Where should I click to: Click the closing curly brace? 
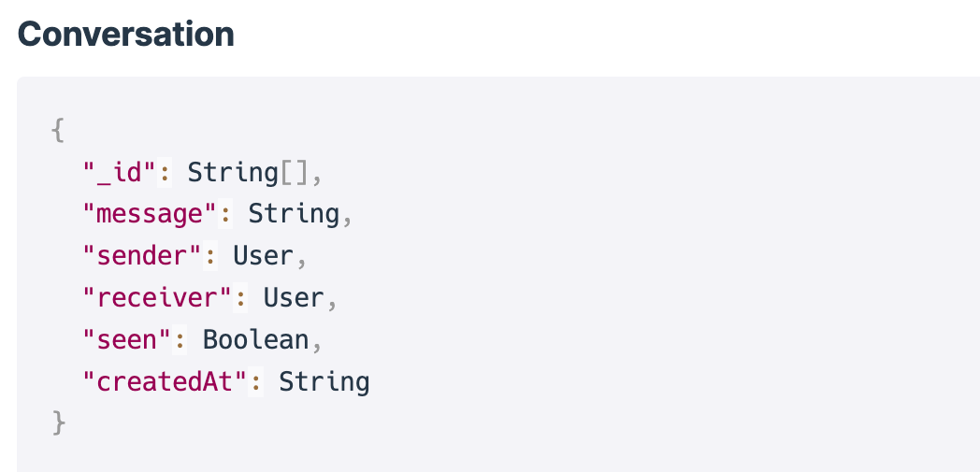(58, 424)
